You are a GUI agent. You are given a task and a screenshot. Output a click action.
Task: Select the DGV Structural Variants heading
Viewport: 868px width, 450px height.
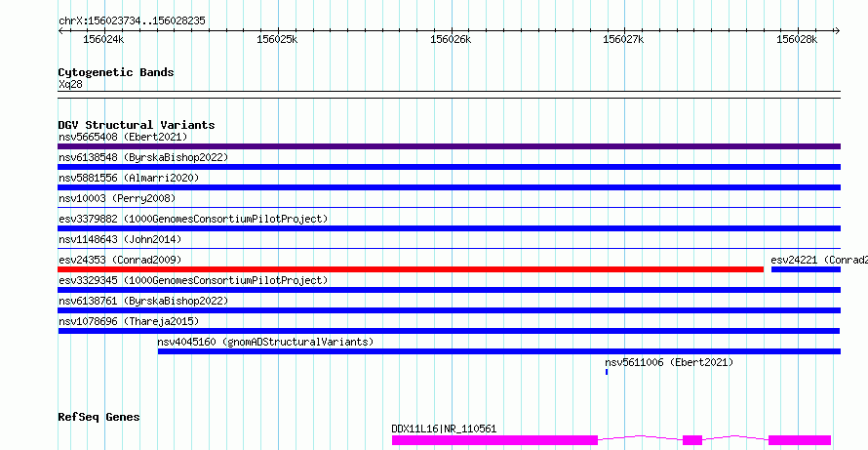pyautogui.click(x=137, y=125)
